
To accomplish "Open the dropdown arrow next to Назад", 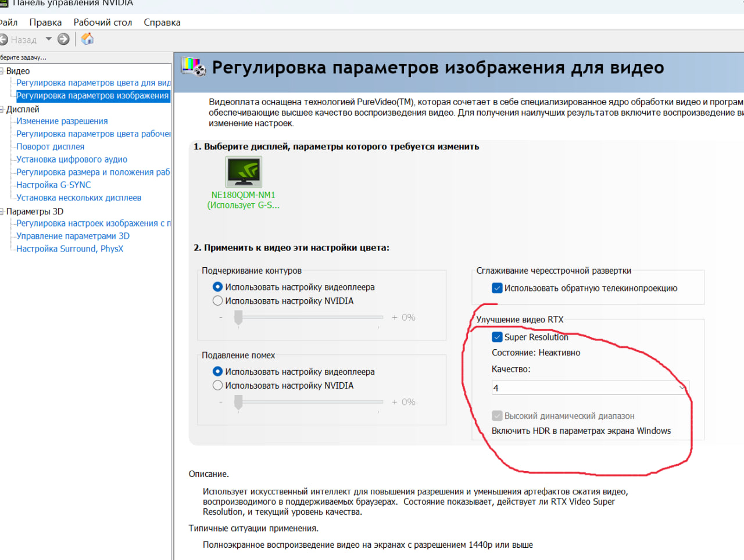I will click(48, 40).
